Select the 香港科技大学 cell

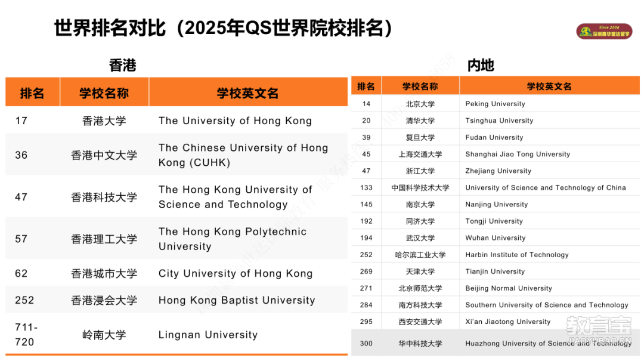click(x=104, y=197)
